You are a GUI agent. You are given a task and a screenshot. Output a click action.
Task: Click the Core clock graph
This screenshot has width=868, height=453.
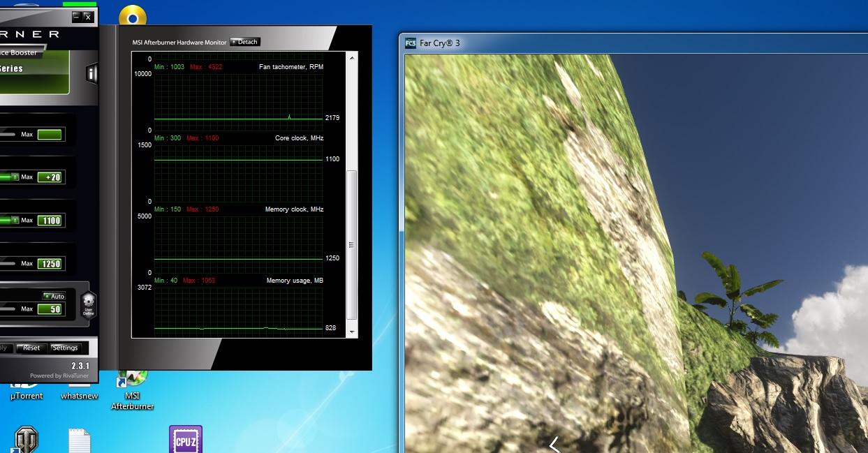pos(238,172)
